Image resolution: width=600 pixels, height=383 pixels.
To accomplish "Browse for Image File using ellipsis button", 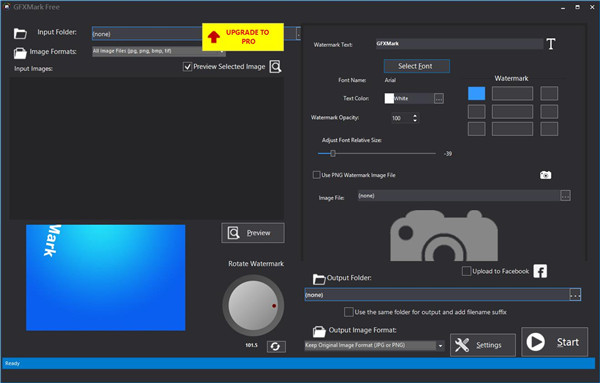I will (565, 196).
